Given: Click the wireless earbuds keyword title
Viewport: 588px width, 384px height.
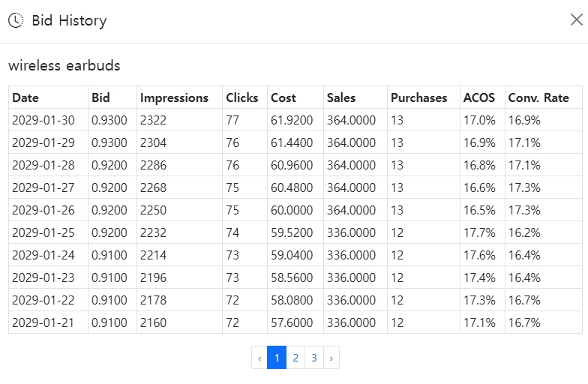Looking at the screenshot, I should click(x=64, y=66).
